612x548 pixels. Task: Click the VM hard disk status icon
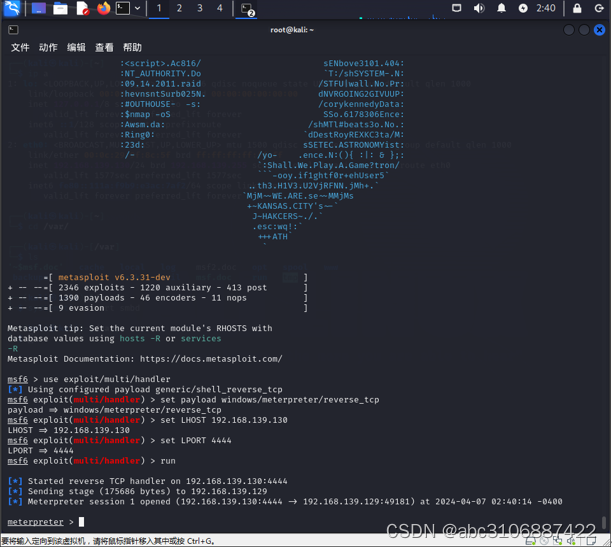pyautogui.click(x=530, y=541)
